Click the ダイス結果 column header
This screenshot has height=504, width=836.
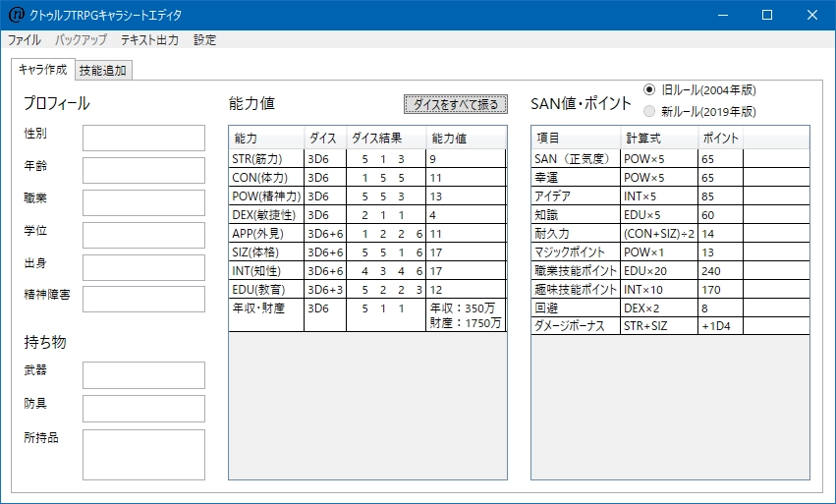(x=386, y=139)
